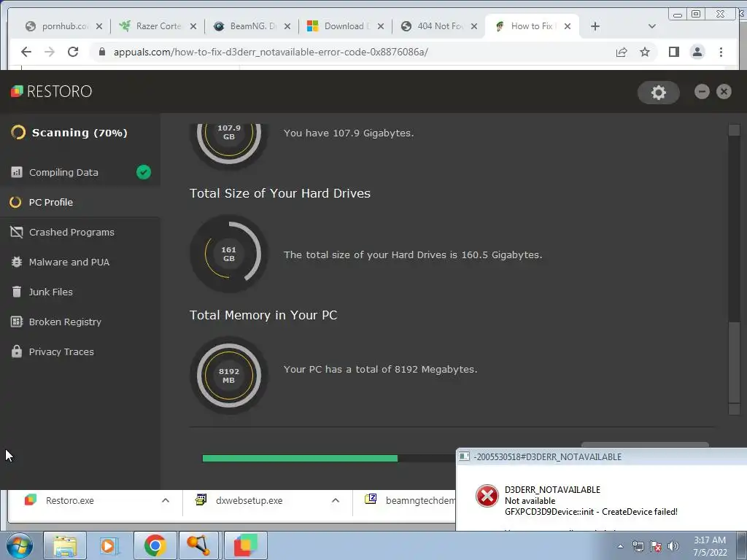The width and height of the screenshot is (747, 560).
Task: Open Junk Files sidebar entry
Action: pos(80,292)
